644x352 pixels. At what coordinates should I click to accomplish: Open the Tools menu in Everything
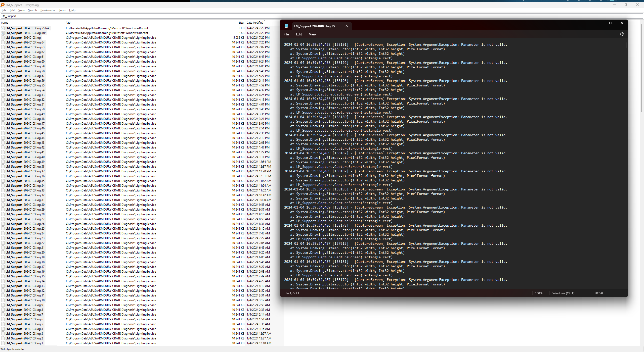pyautogui.click(x=62, y=10)
